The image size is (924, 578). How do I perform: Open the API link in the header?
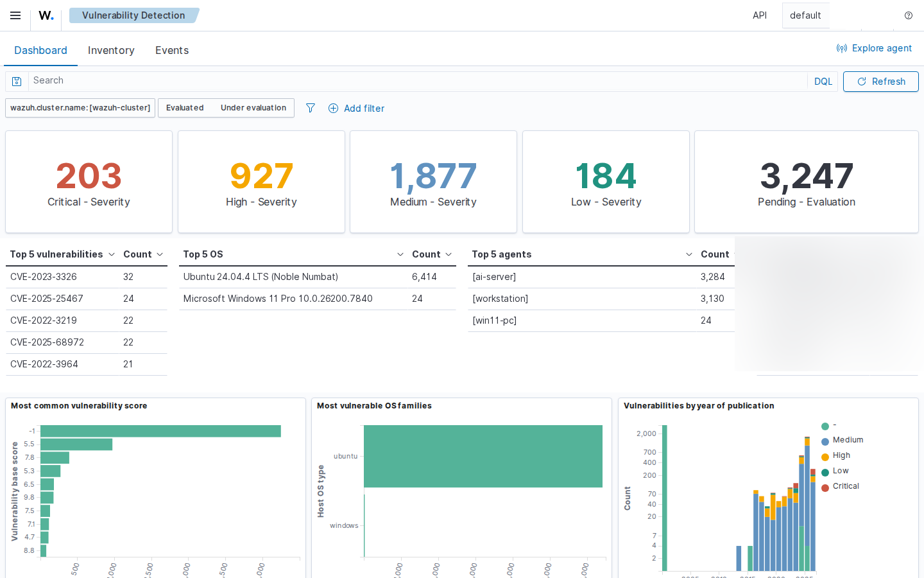click(760, 15)
